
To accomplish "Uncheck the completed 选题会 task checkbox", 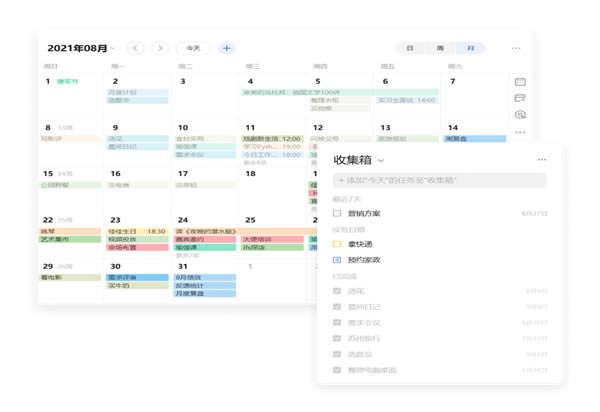I will 337,354.
